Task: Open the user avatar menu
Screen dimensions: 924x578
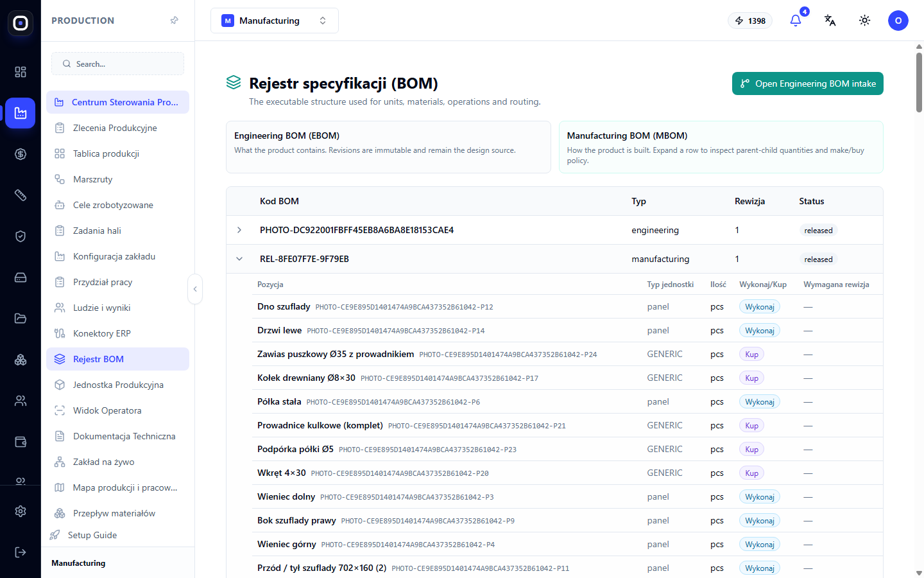Action: click(898, 21)
